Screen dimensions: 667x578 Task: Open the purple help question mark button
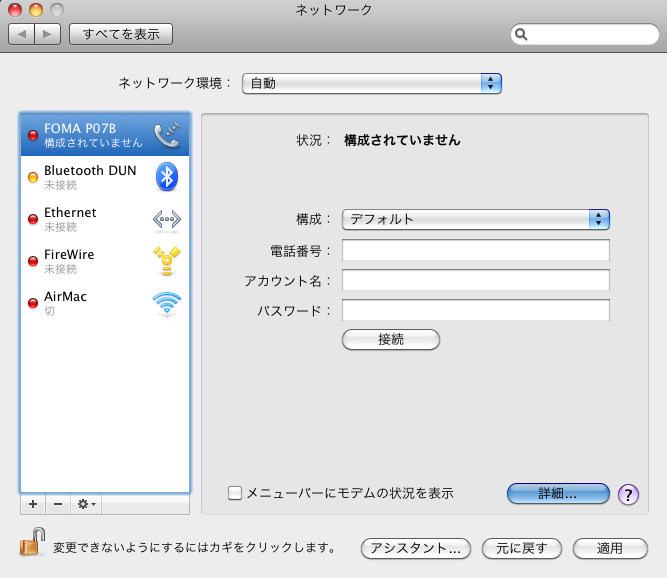point(628,494)
